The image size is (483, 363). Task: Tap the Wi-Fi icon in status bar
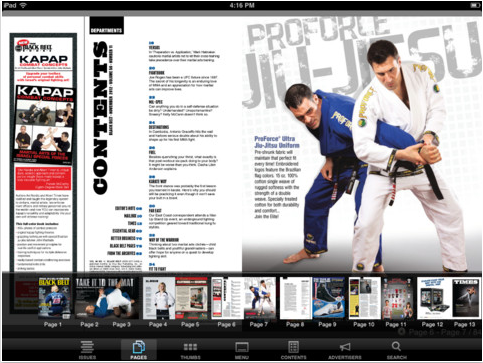(23, 5)
